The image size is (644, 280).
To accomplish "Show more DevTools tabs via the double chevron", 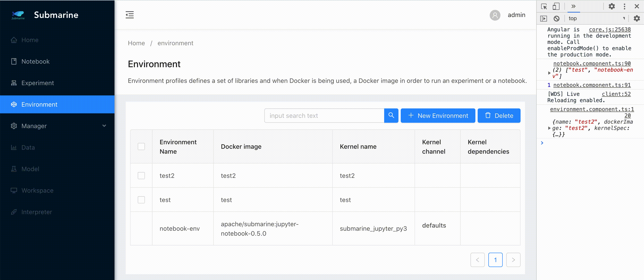I will pyautogui.click(x=573, y=6).
